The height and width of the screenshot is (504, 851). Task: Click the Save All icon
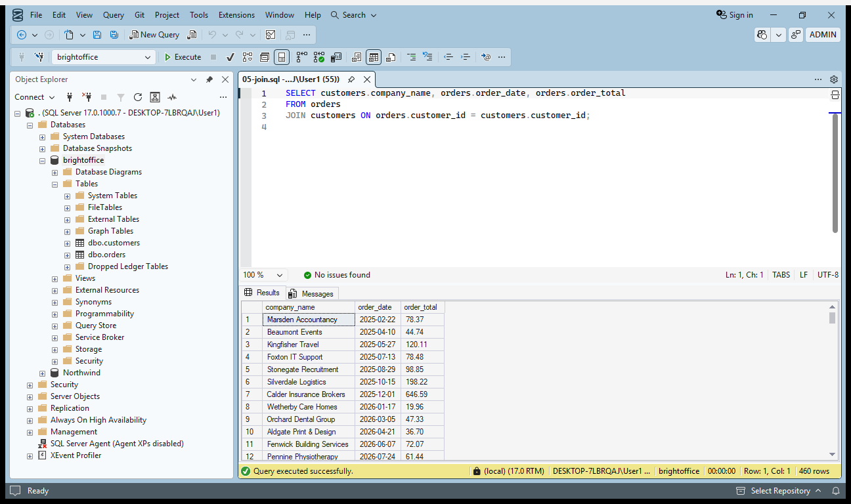point(114,35)
